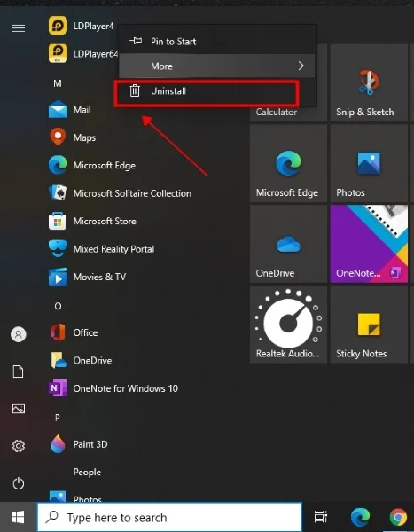Open the Microsoft Edge tile
414x532 pixels.
coord(288,163)
